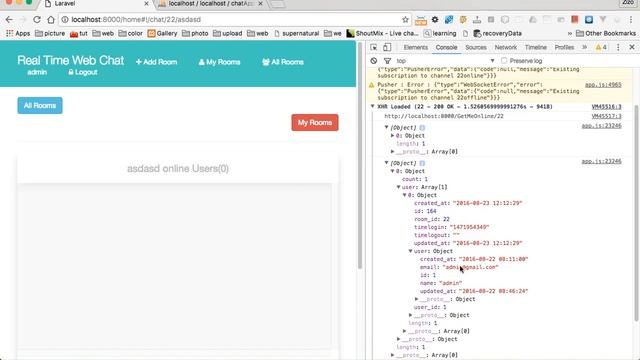640x360 pixels.
Task: Open the GetMeOnline/22 request URL
Action: point(444,116)
